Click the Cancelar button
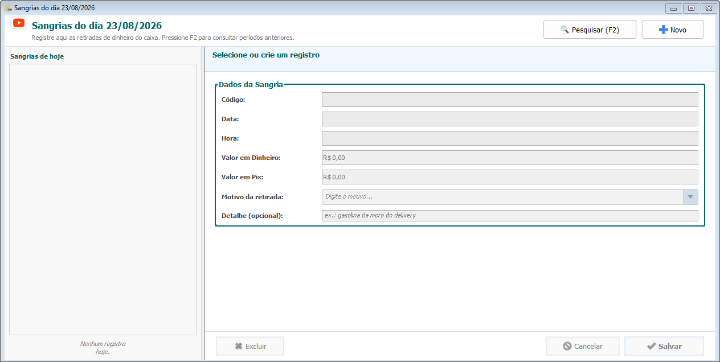 pyautogui.click(x=583, y=346)
